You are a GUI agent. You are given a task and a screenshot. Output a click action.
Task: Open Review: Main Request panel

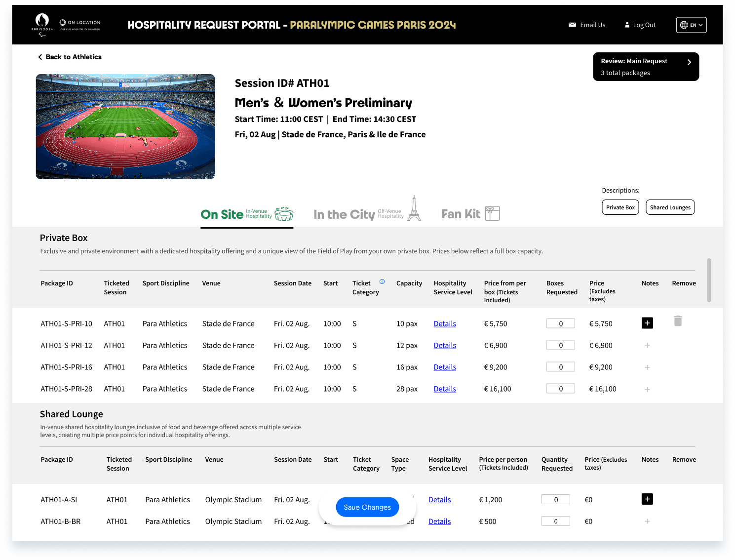pyautogui.click(x=646, y=67)
